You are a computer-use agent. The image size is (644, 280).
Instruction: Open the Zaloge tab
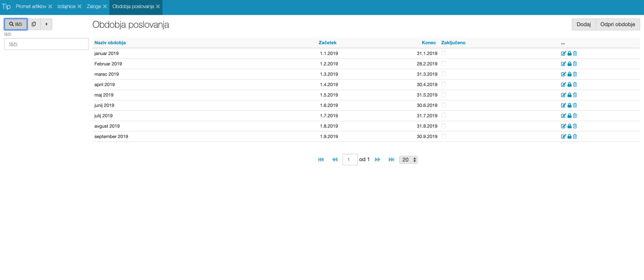click(94, 7)
